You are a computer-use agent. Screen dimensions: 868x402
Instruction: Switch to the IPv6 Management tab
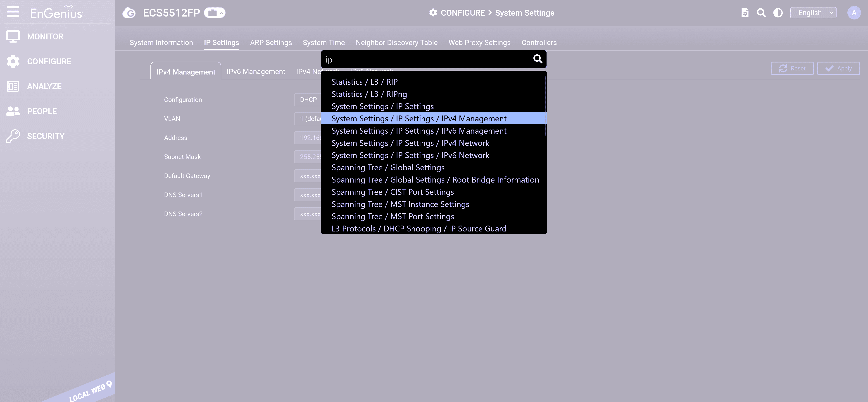click(x=256, y=72)
